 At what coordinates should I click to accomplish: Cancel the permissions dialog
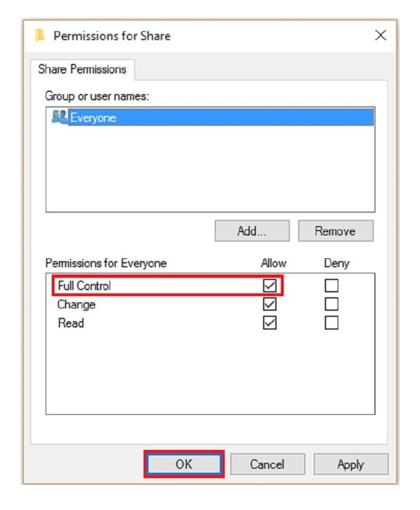point(268,464)
